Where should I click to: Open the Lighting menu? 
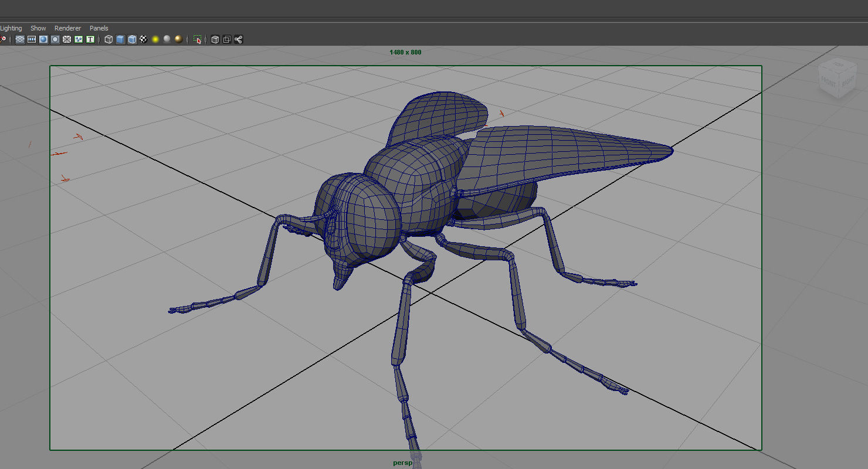tap(11, 28)
